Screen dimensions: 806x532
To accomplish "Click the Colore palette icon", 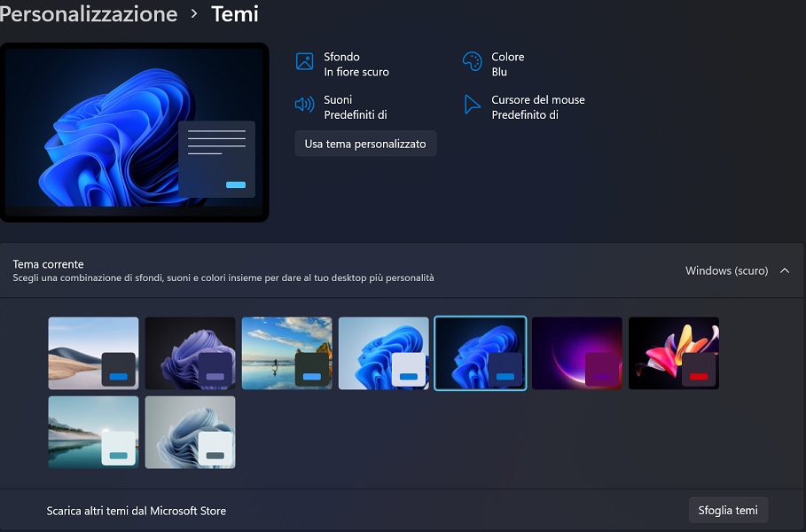I will click(x=472, y=61).
